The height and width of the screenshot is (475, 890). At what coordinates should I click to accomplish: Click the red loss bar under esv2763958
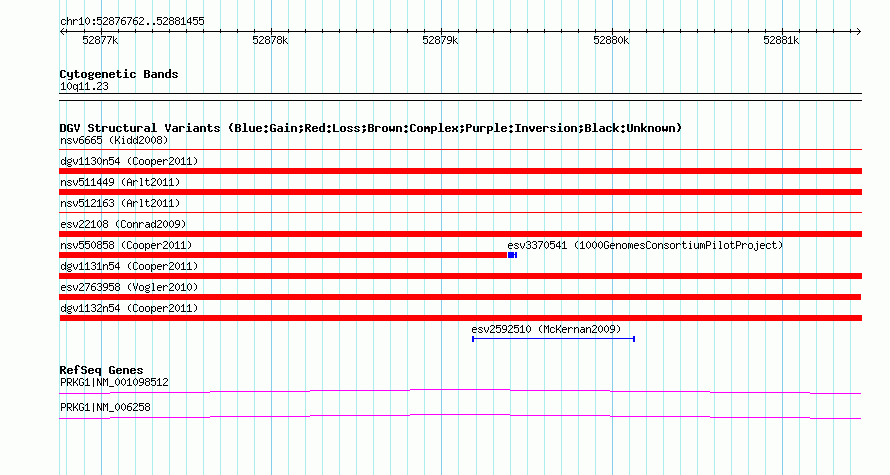coord(460,297)
